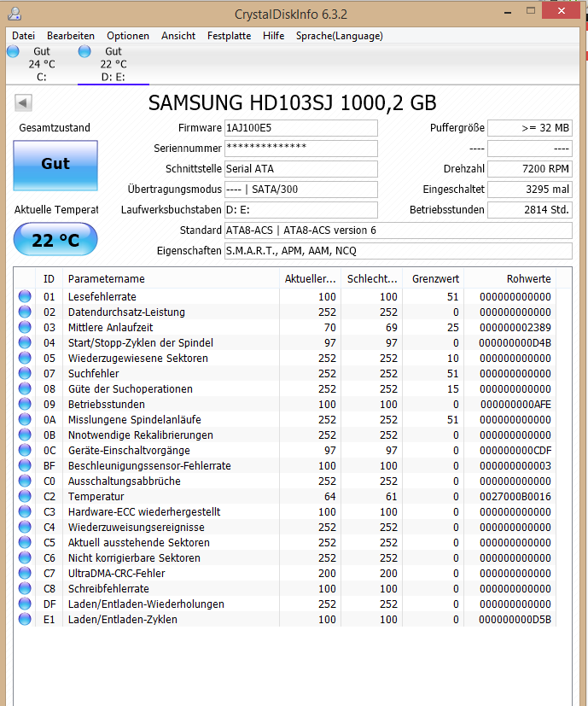Click the 22 °C temperature button
588x706 pixels.
point(55,240)
